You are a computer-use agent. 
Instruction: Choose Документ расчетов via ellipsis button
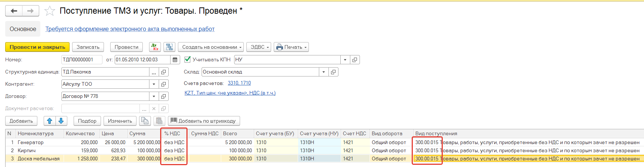(144, 108)
